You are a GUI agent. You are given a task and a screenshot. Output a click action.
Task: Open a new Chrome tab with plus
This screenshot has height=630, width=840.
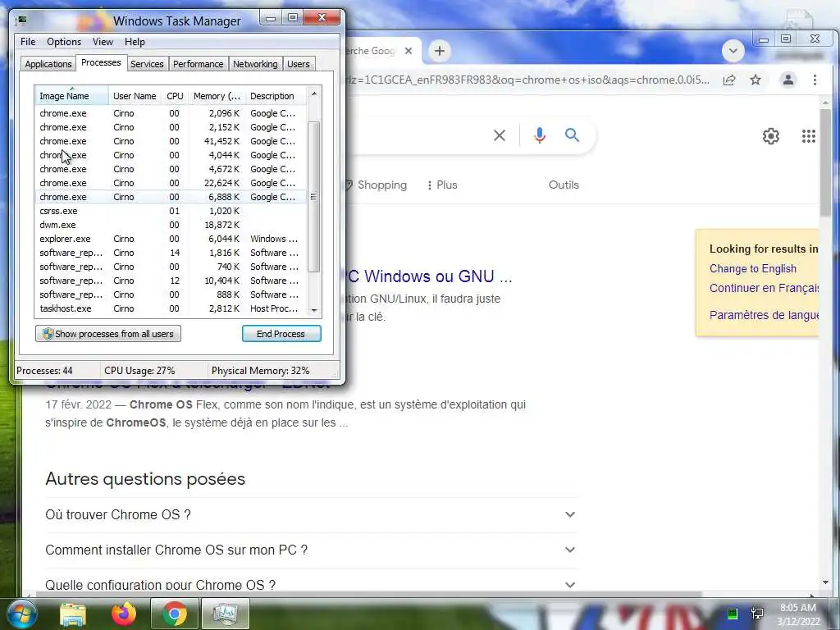[440, 51]
